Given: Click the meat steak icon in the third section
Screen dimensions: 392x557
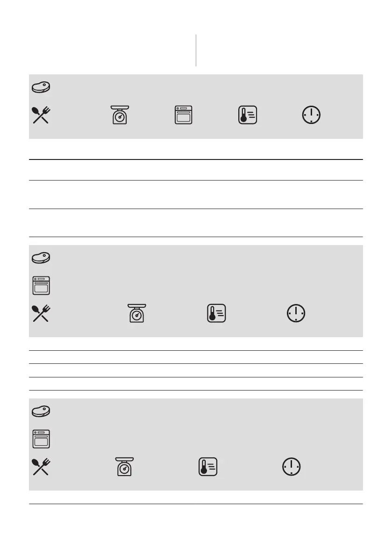Looking at the screenshot, I should pos(41,411).
